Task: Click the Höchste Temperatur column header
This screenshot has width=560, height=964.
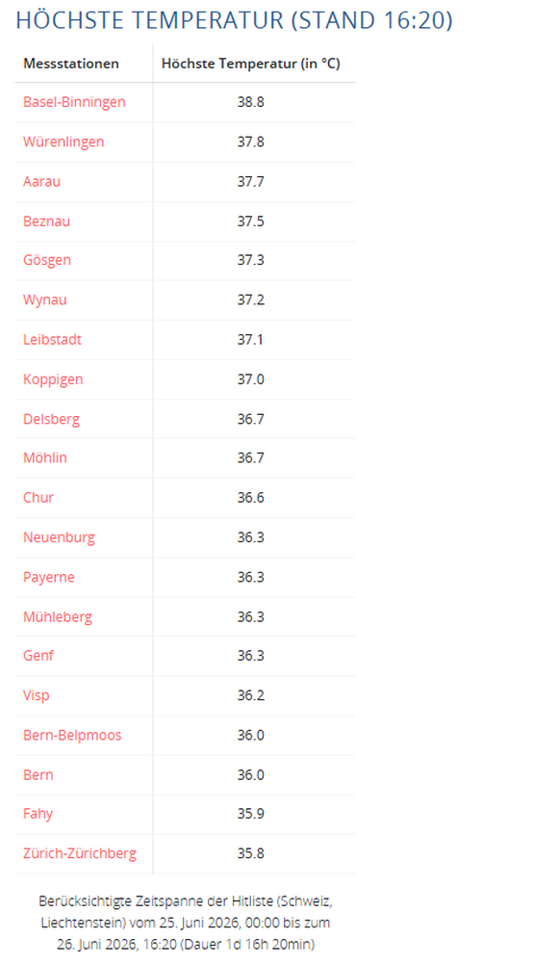Action: point(250,64)
